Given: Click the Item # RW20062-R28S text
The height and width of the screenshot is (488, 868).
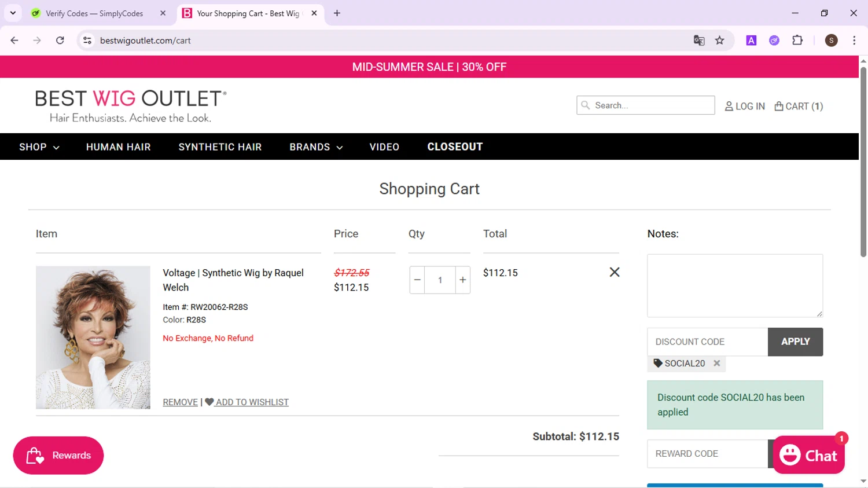Looking at the screenshot, I should 205,307.
